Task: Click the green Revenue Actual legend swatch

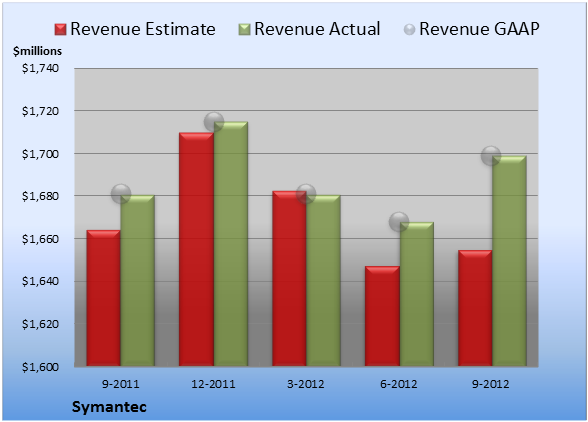Action: click(x=244, y=29)
